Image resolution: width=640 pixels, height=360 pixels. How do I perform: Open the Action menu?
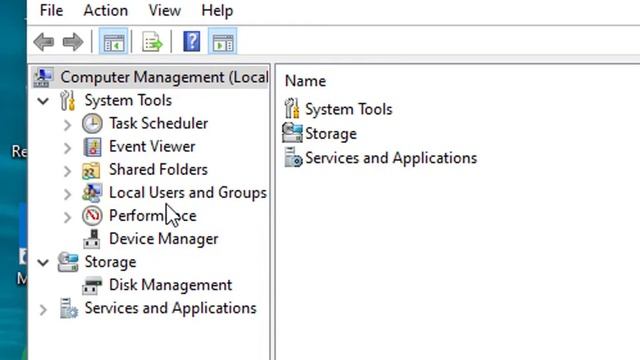pos(105,10)
